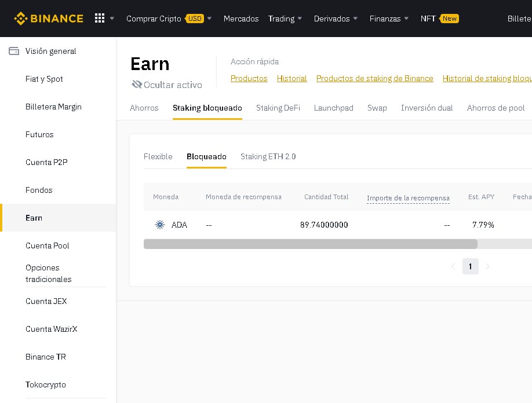Click the ADA coin icon
This screenshot has width=532, height=403.
click(x=160, y=225)
